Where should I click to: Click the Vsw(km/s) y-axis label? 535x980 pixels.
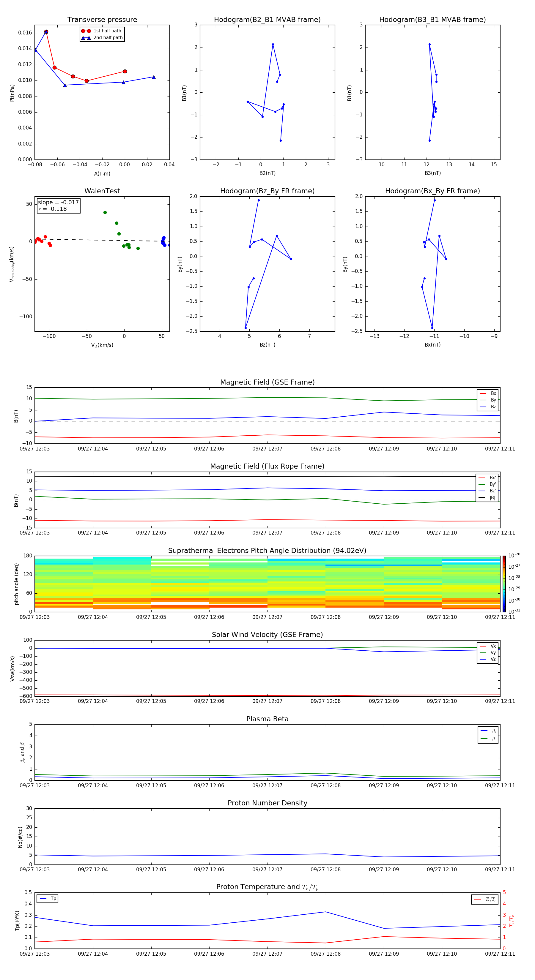coord(12,668)
